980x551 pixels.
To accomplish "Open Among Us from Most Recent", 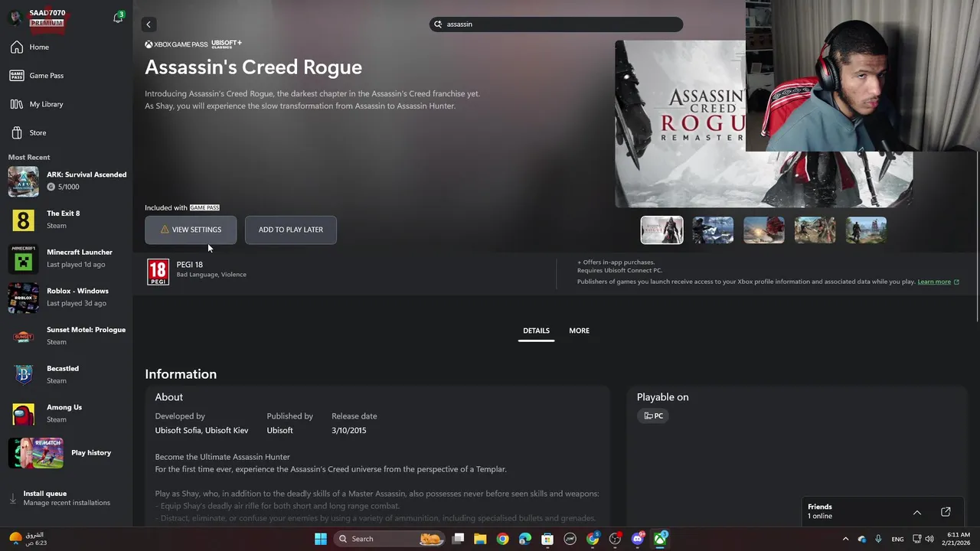I will click(67, 414).
